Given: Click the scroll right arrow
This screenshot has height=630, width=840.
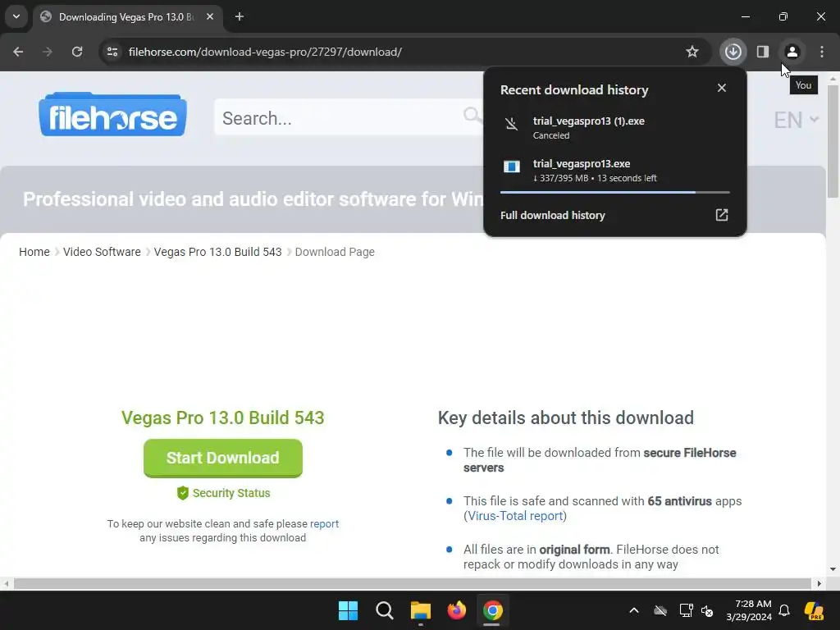Looking at the screenshot, I should [819, 583].
